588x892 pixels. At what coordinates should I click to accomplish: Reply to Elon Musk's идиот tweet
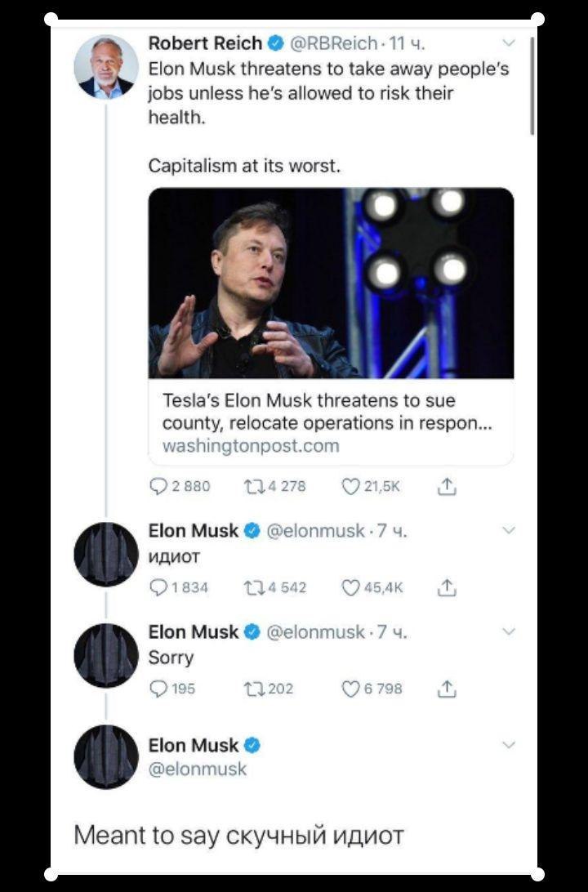tap(158, 587)
